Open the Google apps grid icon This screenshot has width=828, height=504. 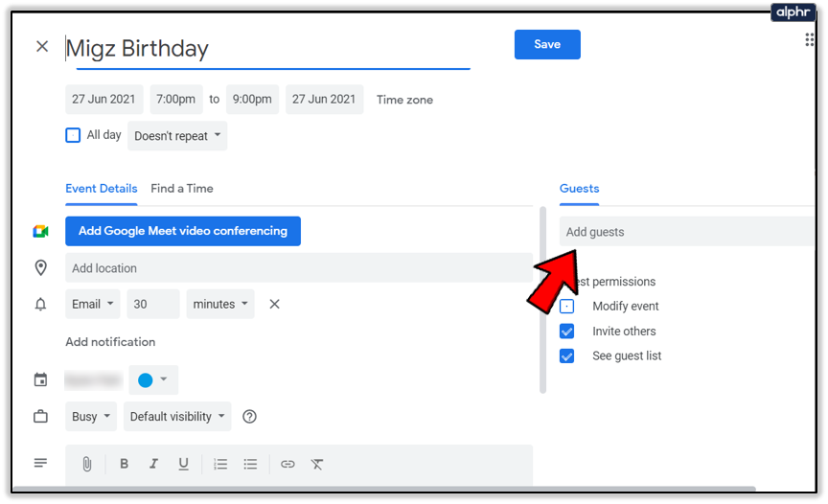(811, 39)
